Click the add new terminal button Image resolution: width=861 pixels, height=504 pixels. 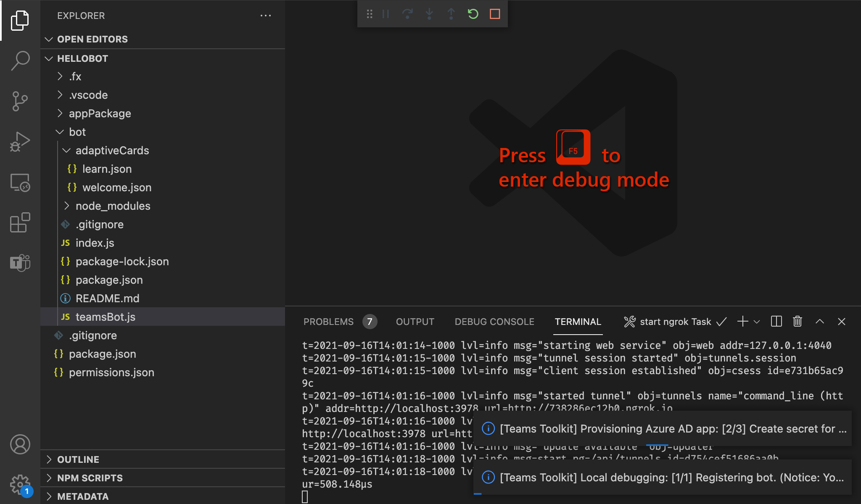[x=742, y=322]
